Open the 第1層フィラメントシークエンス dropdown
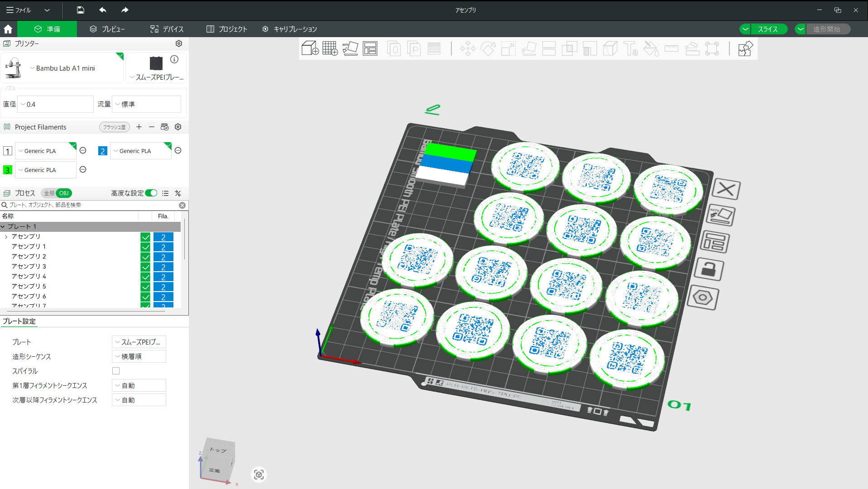 139,385
